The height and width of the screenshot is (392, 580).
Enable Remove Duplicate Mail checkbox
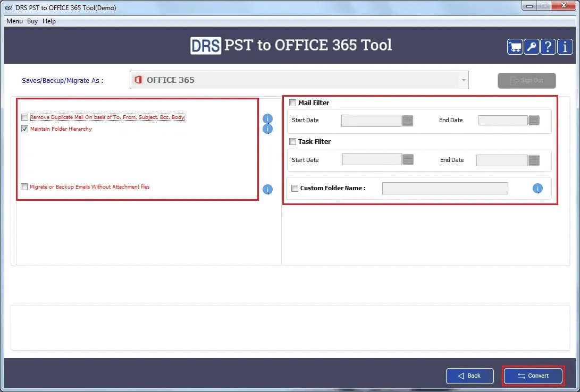(25, 117)
